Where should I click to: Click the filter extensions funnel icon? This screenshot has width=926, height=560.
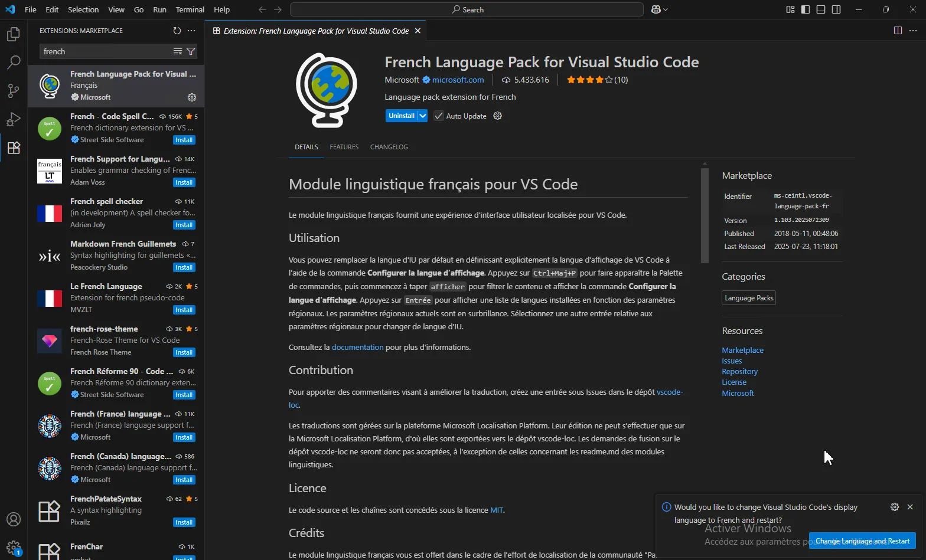191,51
